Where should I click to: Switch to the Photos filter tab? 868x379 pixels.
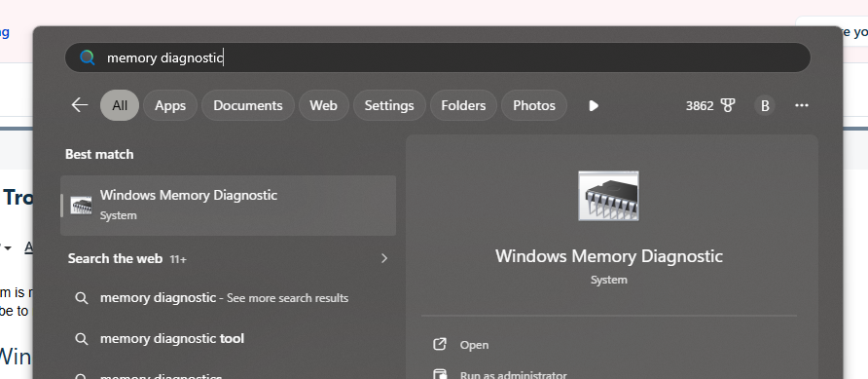pos(534,105)
